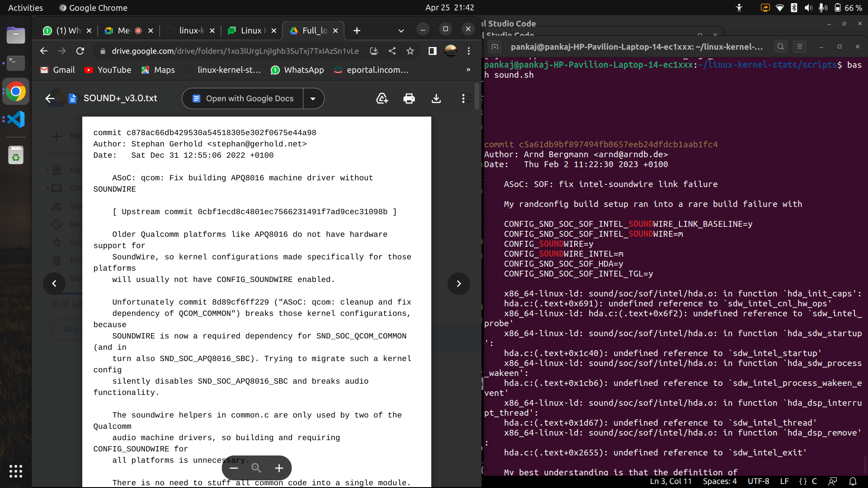The width and height of the screenshot is (868, 488).
Task: Switch to linux-k browser tab
Action: [191, 31]
